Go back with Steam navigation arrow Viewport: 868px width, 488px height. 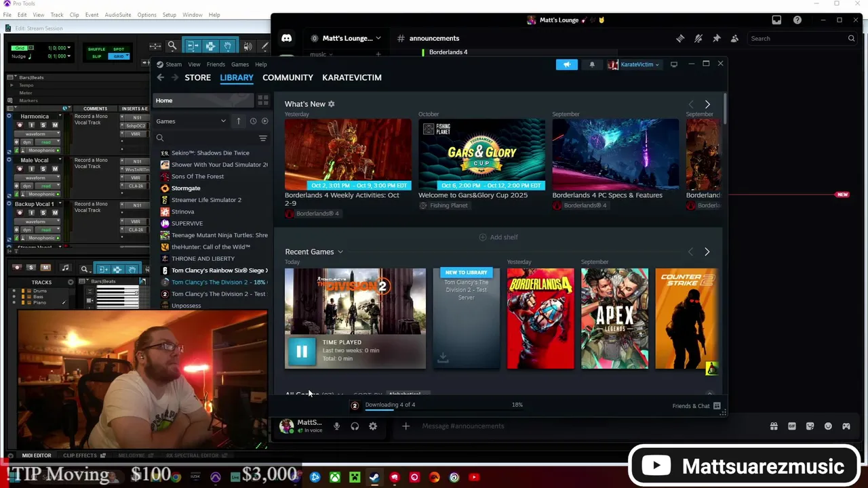click(160, 78)
